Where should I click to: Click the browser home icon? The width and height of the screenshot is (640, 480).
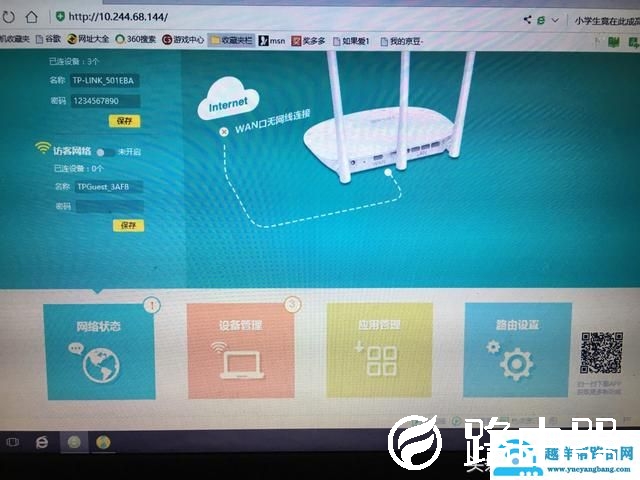pos(31,17)
